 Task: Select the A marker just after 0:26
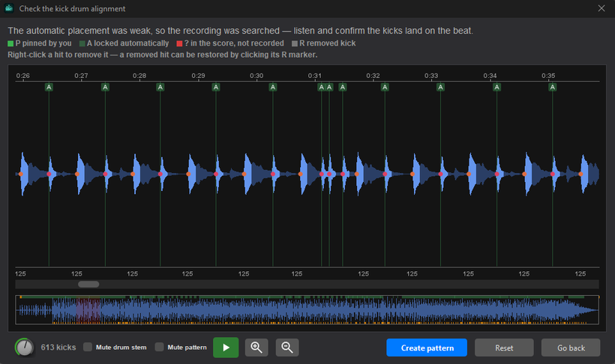pos(49,87)
